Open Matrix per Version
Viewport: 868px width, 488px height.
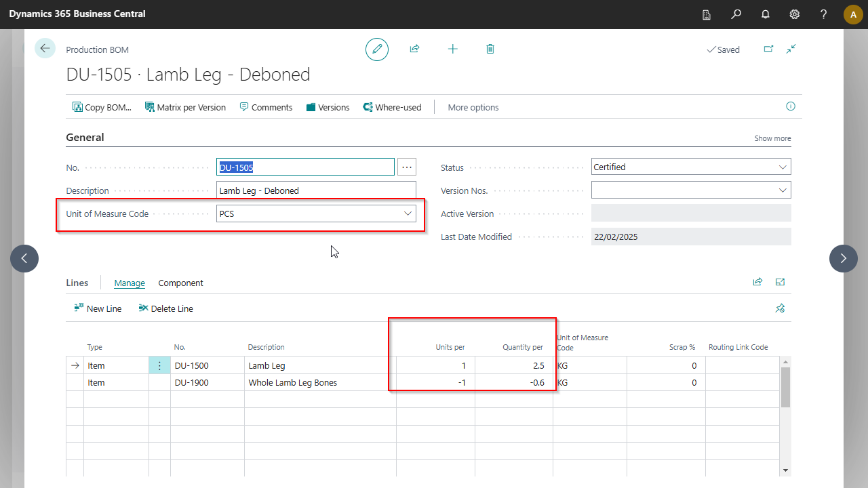pyautogui.click(x=186, y=107)
